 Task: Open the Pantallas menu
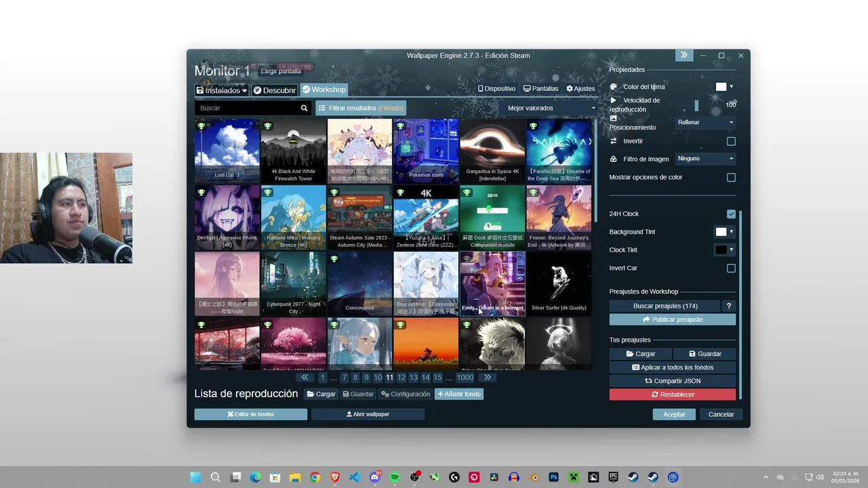[541, 89]
